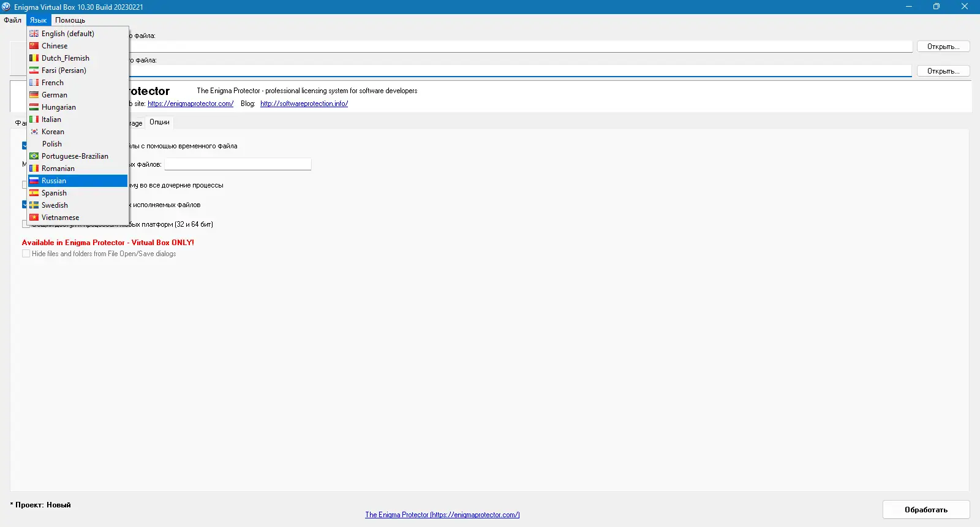Open the softwareprotection.info blog link
Viewport: 980px width, 527px height.
point(304,104)
